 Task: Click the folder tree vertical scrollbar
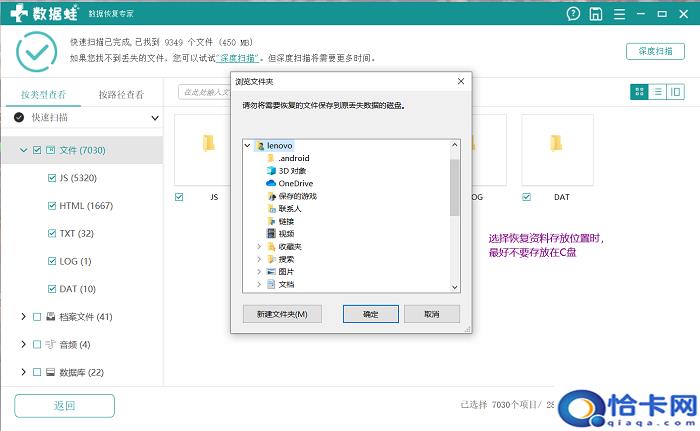[x=455, y=190]
